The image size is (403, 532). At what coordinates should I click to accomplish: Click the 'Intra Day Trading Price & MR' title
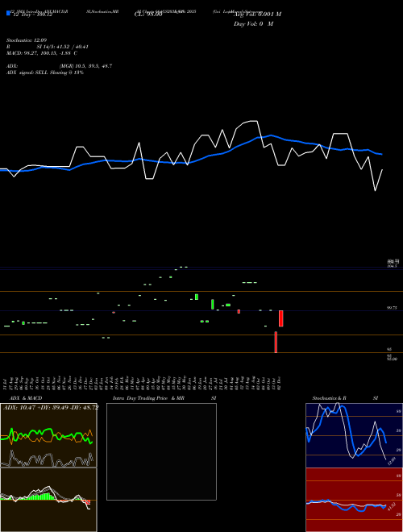click(x=148, y=398)
